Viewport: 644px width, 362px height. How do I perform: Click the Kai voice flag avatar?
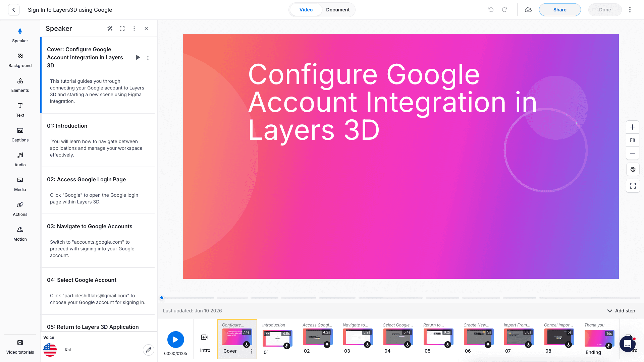(50, 350)
